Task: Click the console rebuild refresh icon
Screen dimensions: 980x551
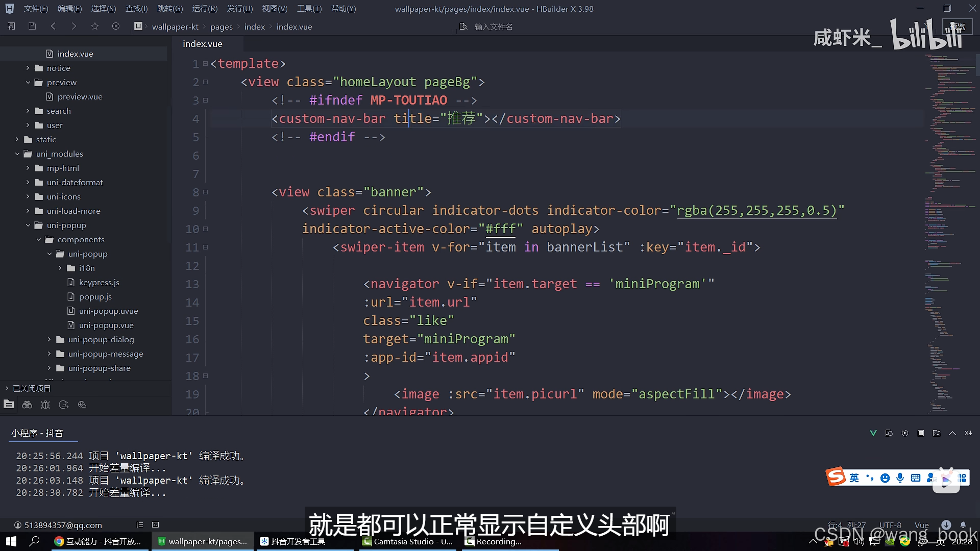Action: click(x=889, y=433)
